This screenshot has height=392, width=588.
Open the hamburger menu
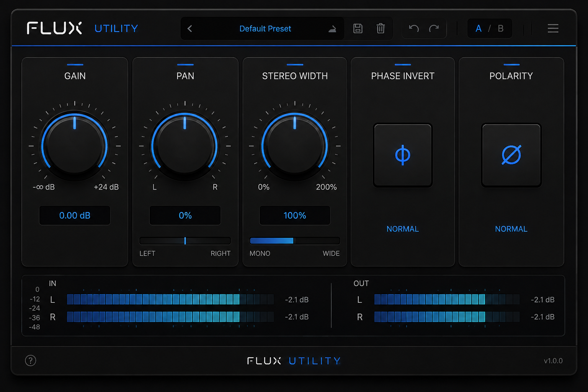tap(553, 28)
